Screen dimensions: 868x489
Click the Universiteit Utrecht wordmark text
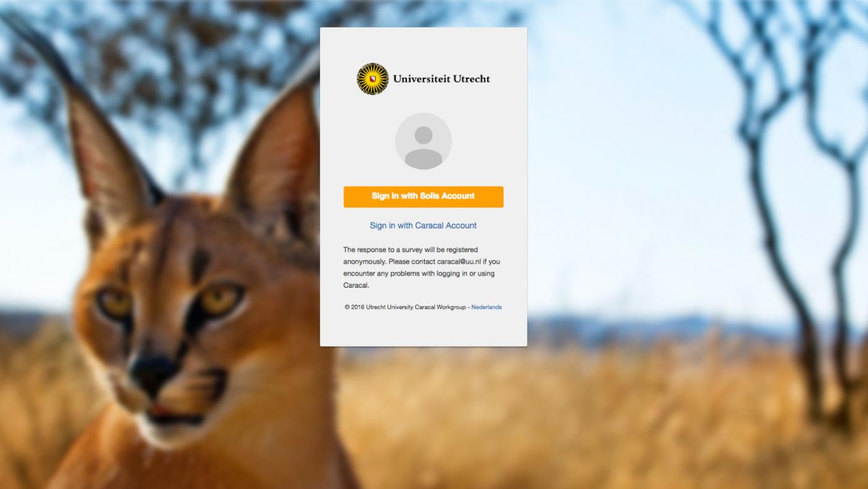coord(441,79)
